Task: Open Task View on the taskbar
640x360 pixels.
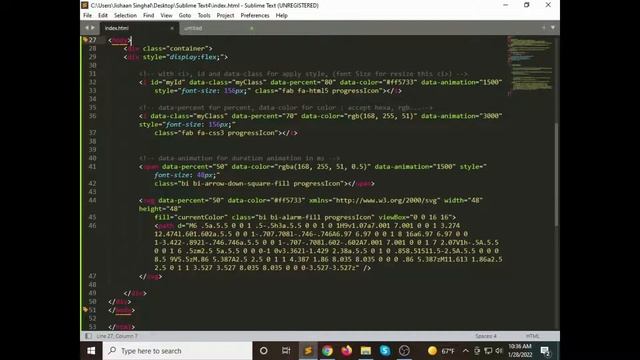Action: coord(286,351)
